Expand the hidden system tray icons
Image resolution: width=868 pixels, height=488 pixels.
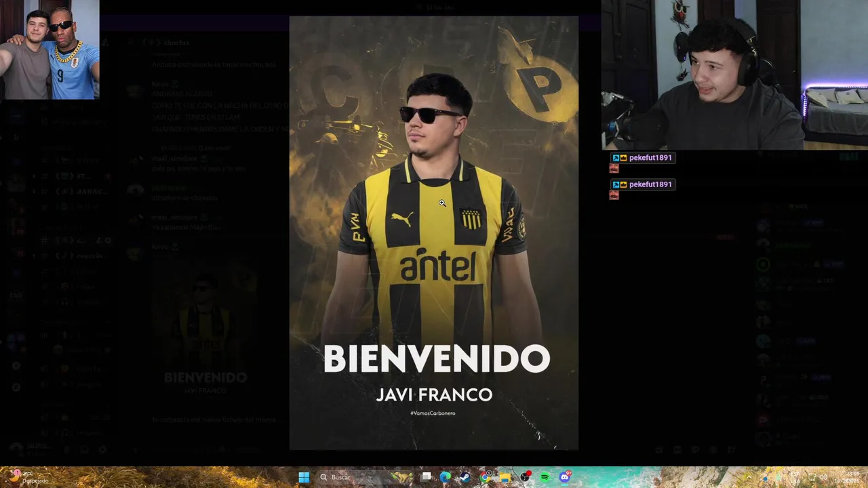click(749, 477)
